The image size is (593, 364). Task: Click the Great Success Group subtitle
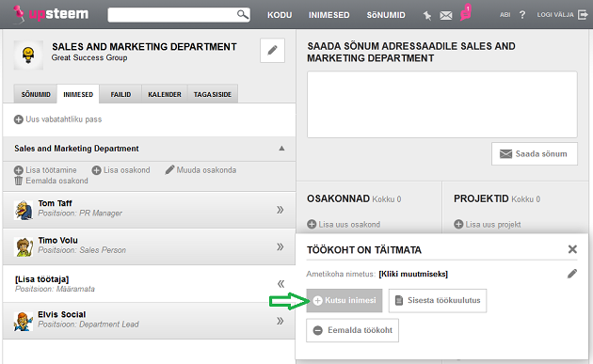(x=89, y=57)
